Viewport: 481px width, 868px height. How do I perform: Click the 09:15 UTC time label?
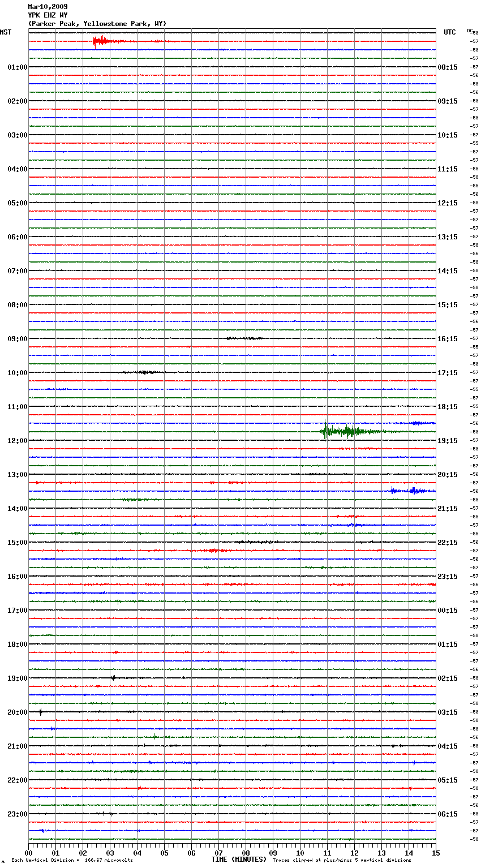[x=448, y=101]
